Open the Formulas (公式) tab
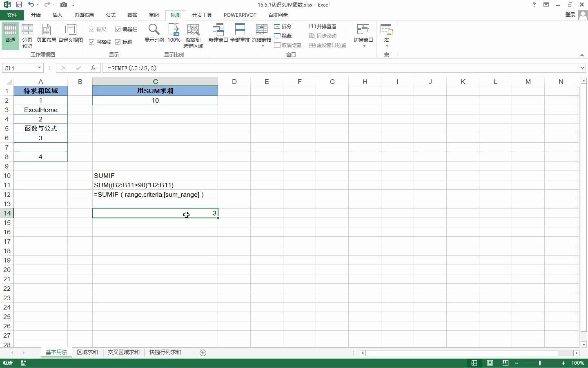 point(111,15)
